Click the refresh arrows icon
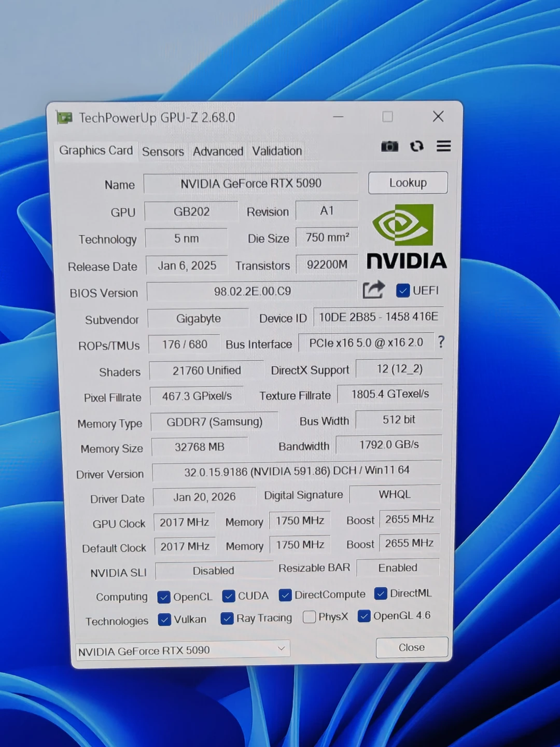The width and height of the screenshot is (560, 747). pyautogui.click(x=417, y=146)
